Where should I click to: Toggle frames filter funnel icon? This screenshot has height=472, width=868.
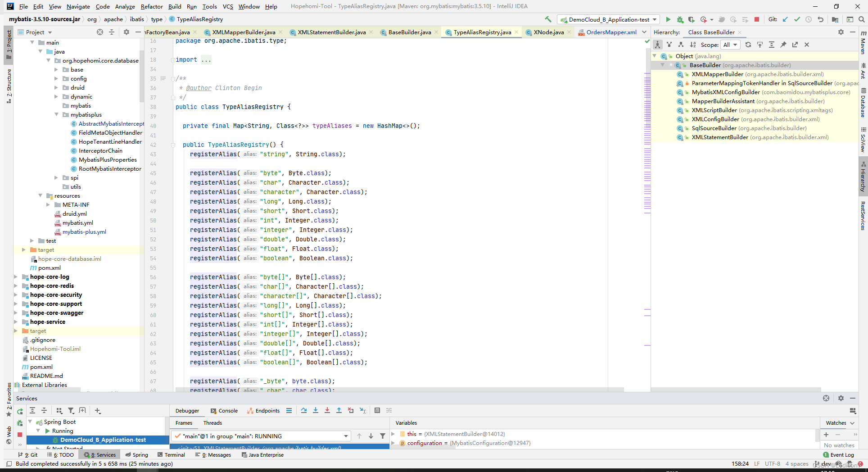pos(383,436)
